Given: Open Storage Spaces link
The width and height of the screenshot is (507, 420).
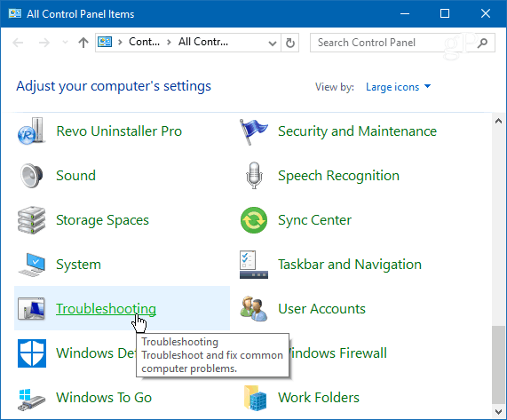Looking at the screenshot, I should click(102, 220).
